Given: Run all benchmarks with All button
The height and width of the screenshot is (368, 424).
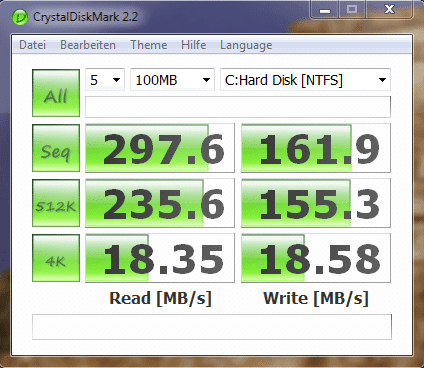Looking at the screenshot, I should click(56, 93).
